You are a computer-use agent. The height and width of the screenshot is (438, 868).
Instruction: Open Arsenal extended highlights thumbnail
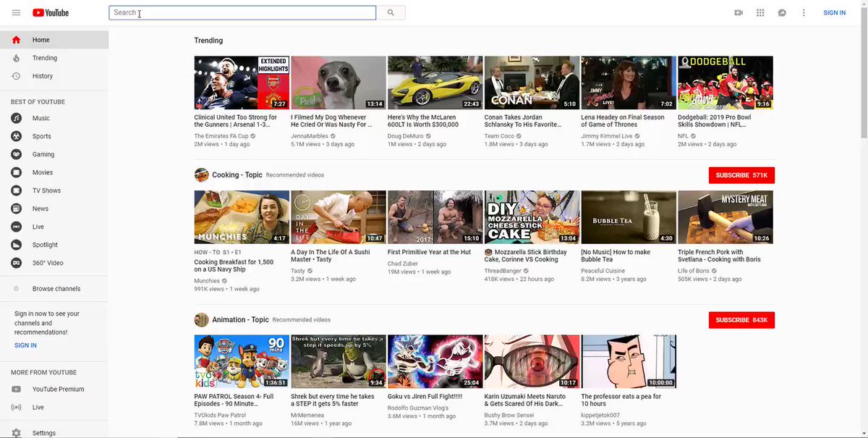click(242, 83)
